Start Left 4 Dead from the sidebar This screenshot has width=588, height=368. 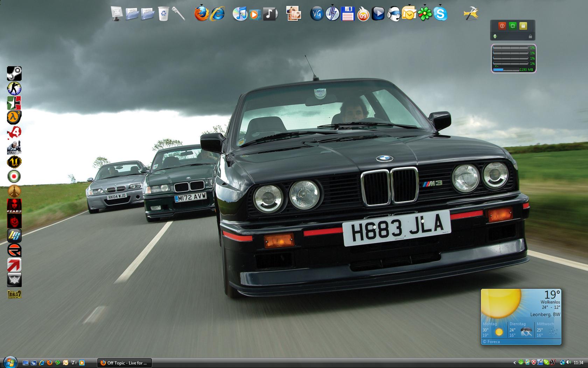point(14,132)
